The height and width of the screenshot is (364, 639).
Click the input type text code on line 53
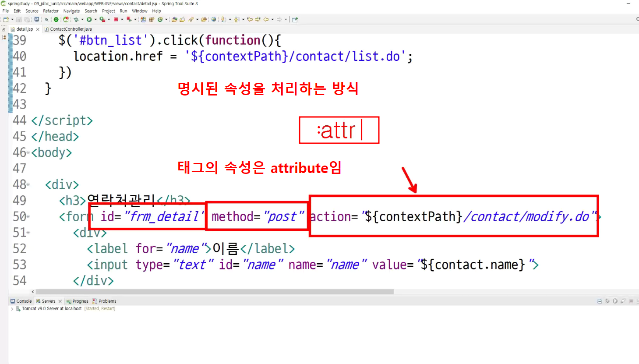[312, 265]
